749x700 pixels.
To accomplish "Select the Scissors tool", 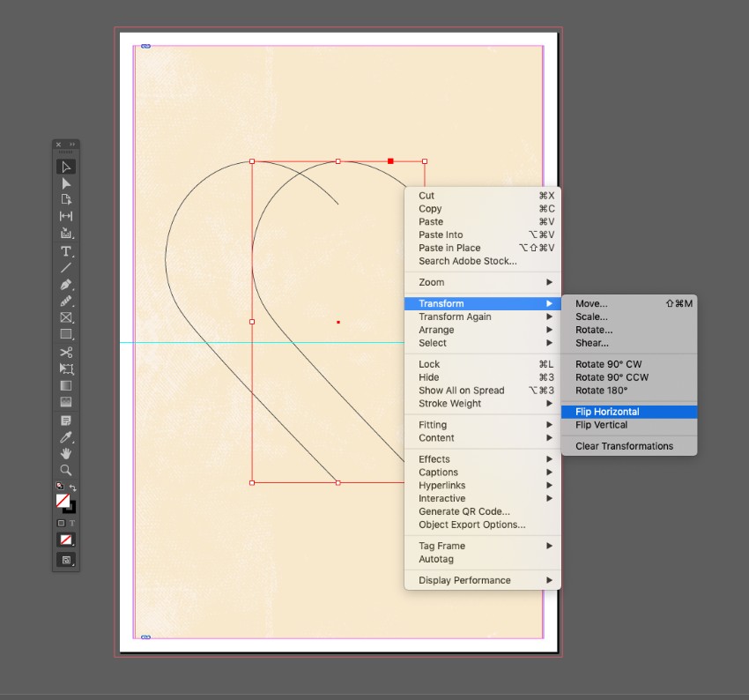I will point(64,352).
